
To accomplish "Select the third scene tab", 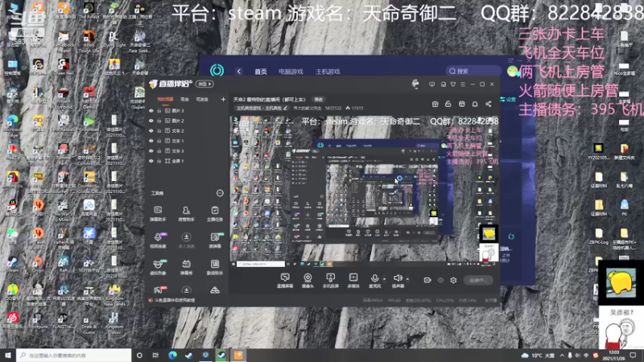I will [202, 99].
